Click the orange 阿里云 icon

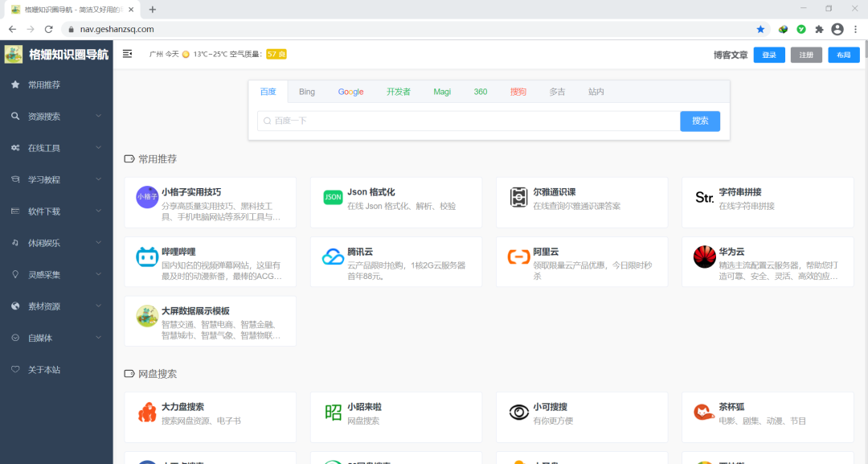[x=518, y=257]
